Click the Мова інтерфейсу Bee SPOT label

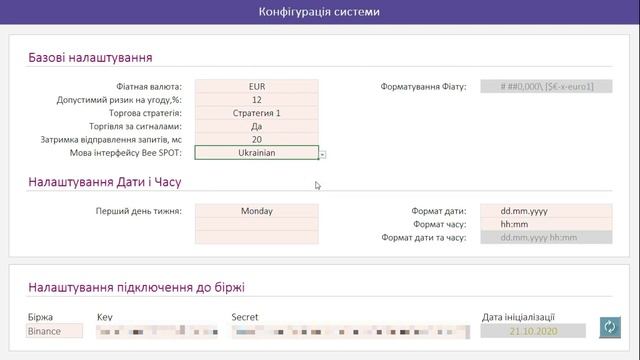click(x=126, y=153)
